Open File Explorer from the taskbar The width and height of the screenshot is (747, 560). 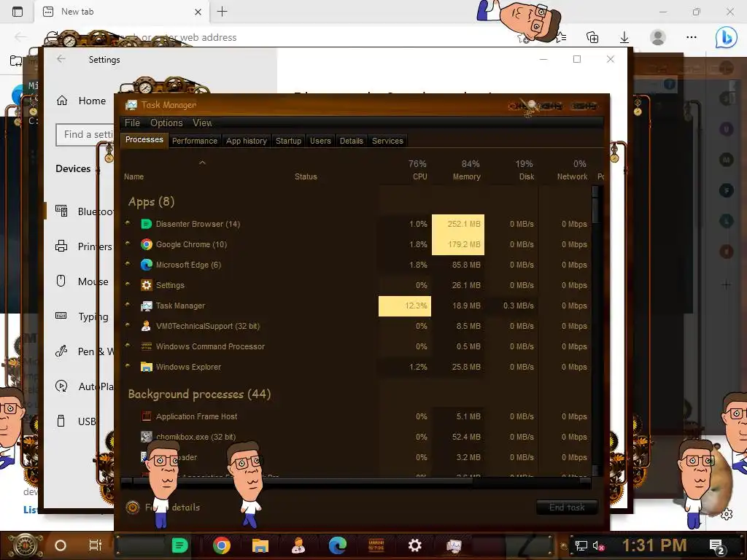coord(260,545)
